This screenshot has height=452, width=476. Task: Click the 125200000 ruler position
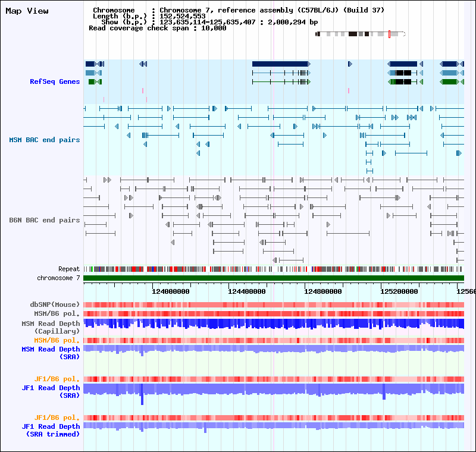coord(399,291)
